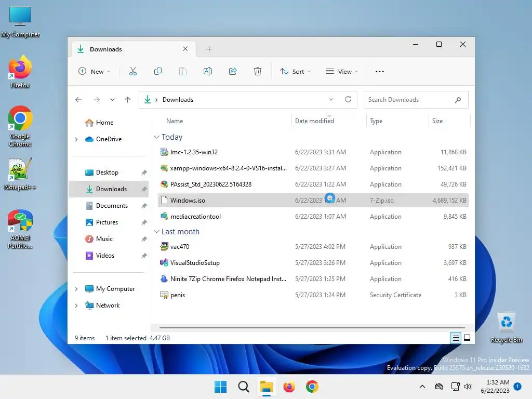Click the Rename icon in the toolbar
Screen dimensions: 532x399
pos(208,71)
